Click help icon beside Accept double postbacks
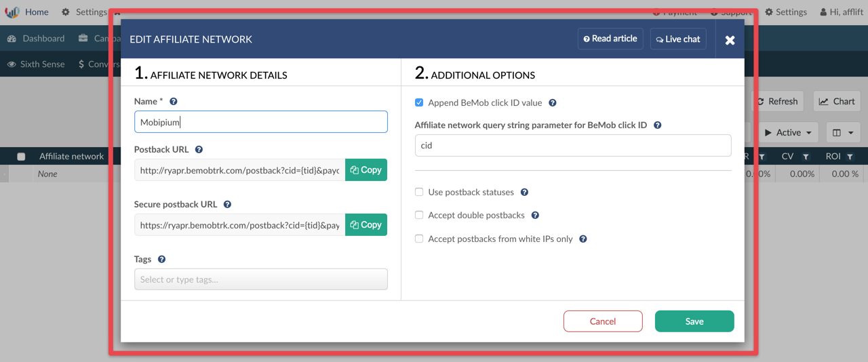The width and height of the screenshot is (868, 362). coord(535,216)
